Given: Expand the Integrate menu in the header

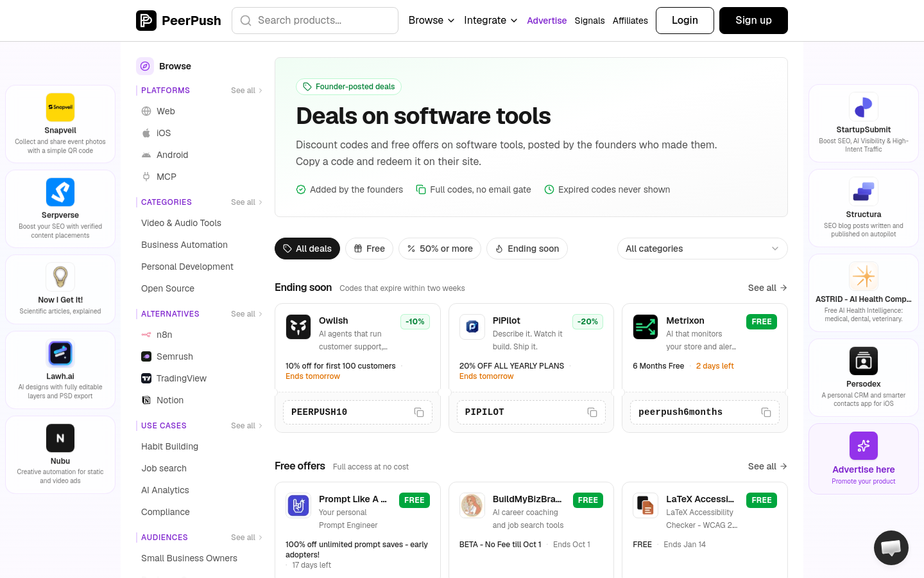Looking at the screenshot, I should click(491, 21).
